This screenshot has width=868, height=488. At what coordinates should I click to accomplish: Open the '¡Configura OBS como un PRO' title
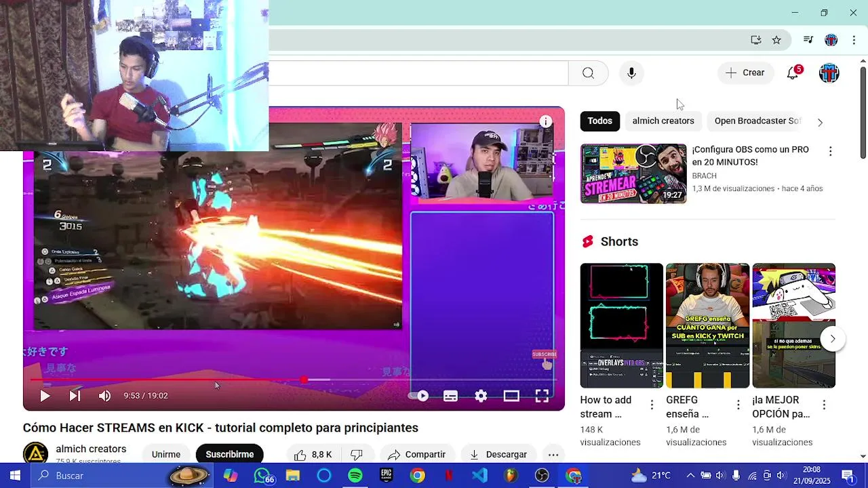(x=751, y=156)
